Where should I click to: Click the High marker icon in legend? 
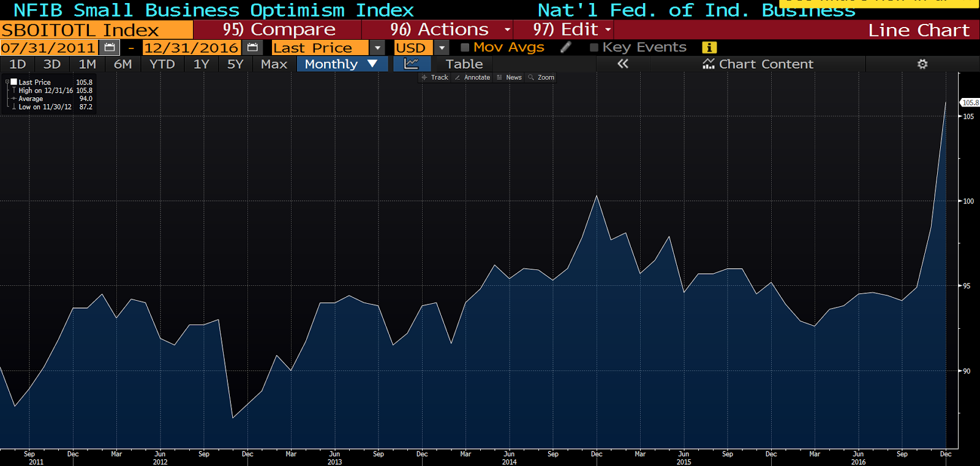tap(14, 91)
